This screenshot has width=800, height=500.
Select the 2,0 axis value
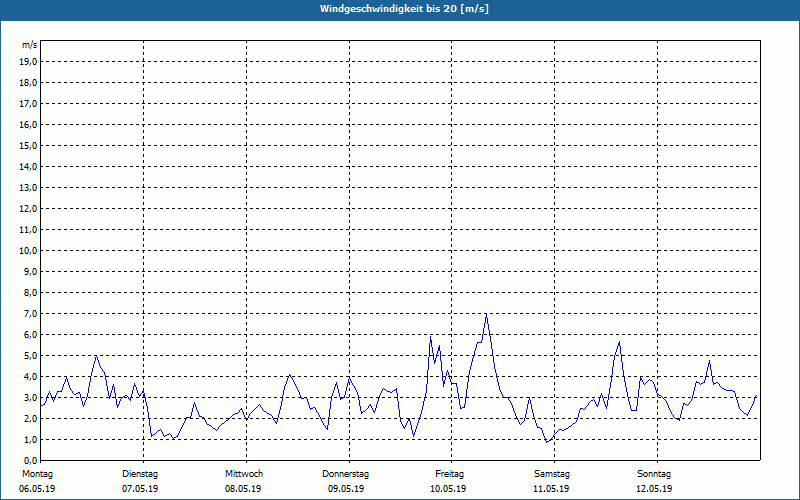pos(30,418)
